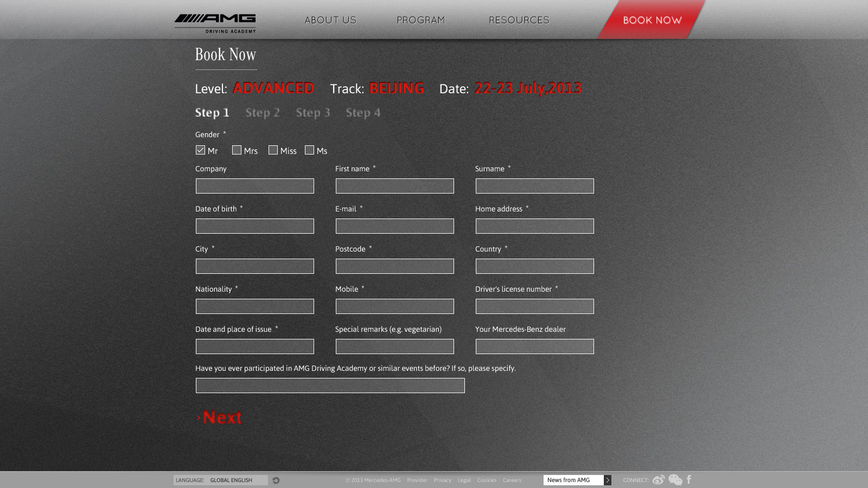This screenshot has width=868, height=488.
Task: Uncheck the Mr gender checkbox
Action: click(200, 150)
